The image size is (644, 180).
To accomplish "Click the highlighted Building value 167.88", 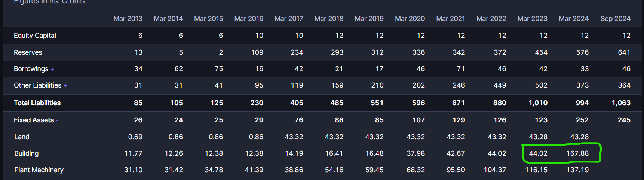I will 577,153.
